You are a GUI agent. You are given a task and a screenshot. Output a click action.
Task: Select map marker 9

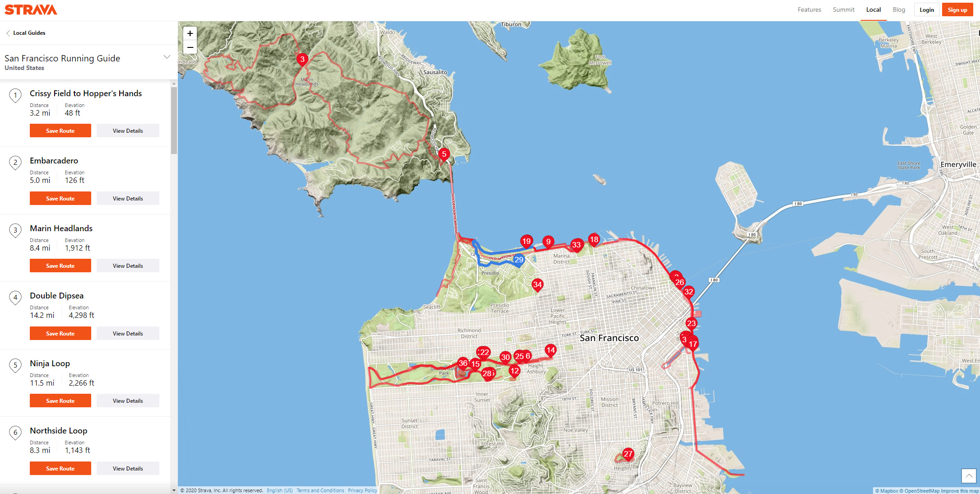(548, 242)
